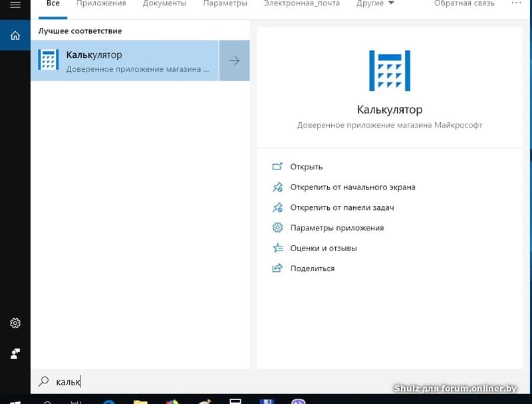Expand the Другие filter dropdown

[x=375, y=3]
